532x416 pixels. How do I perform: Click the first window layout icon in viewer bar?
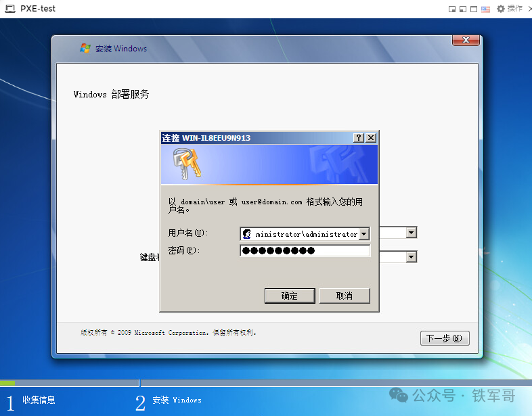(x=451, y=9)
